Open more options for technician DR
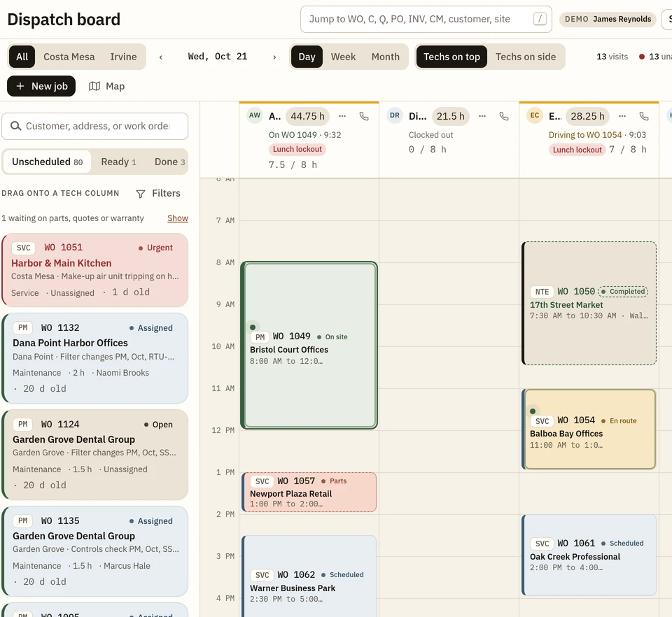The height and width of the screenshot is (617, 672). pos(482,116)
